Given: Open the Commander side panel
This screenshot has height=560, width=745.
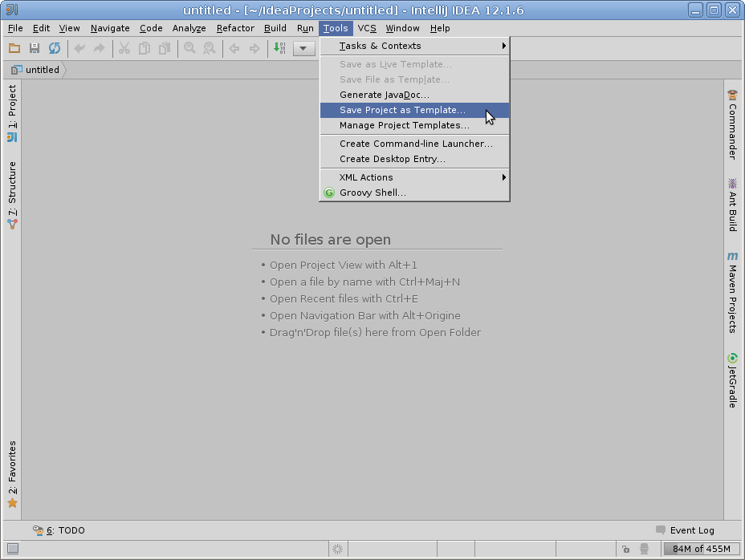Looking at the screenshot, I should 733,124.
